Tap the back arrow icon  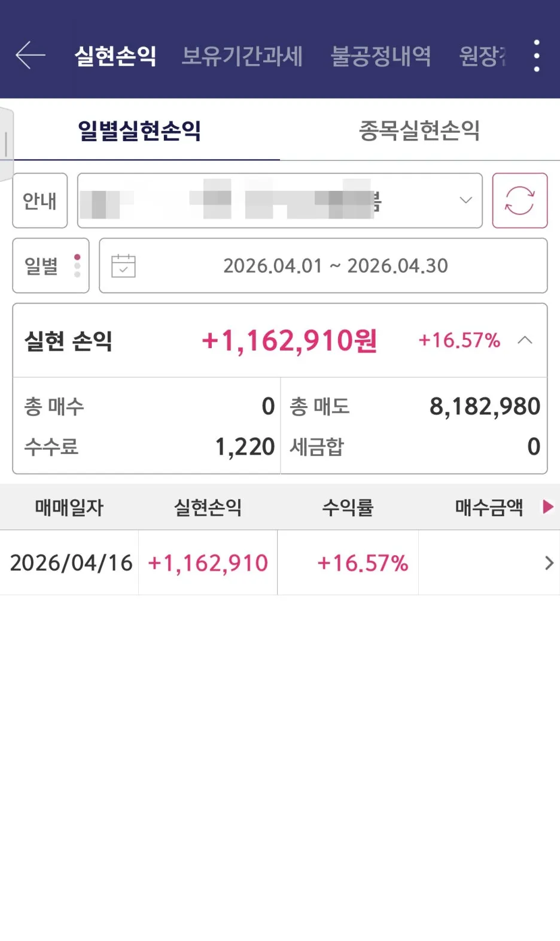coord(31,56)
